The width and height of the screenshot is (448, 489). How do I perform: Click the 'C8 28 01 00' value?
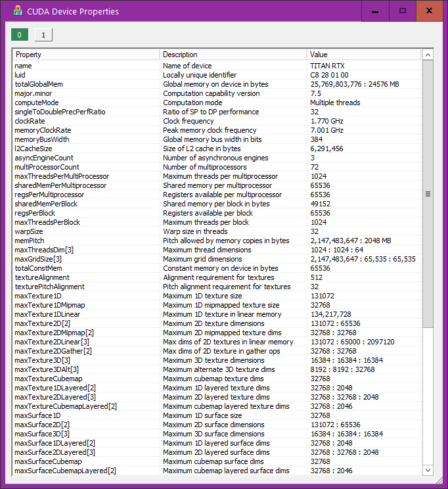329,75
